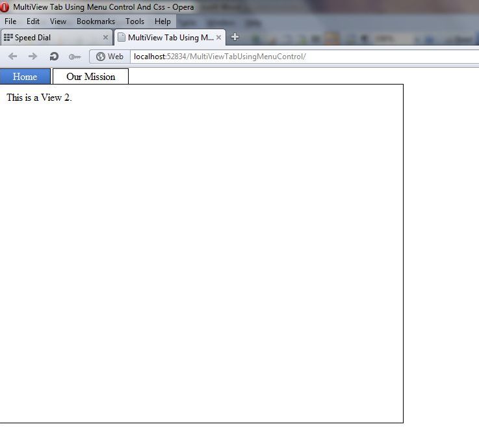
Task: Select the MultiView Tab Using M... browser tab
Action: click(170, 37)
